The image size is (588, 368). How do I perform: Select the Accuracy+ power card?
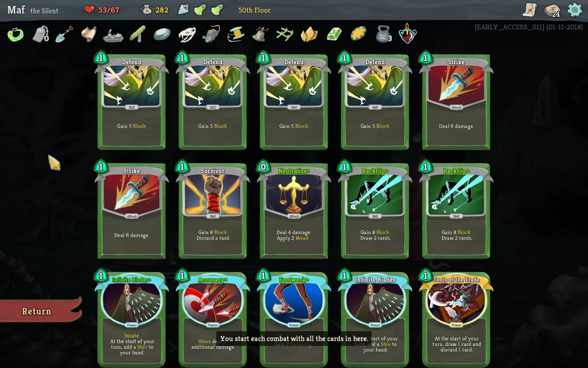212,319
